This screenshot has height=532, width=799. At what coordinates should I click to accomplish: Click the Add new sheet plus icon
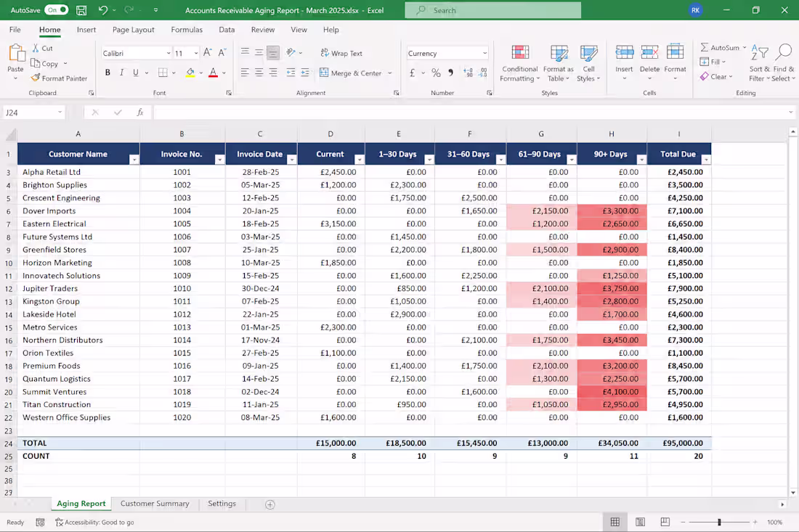tap(270, 504)
